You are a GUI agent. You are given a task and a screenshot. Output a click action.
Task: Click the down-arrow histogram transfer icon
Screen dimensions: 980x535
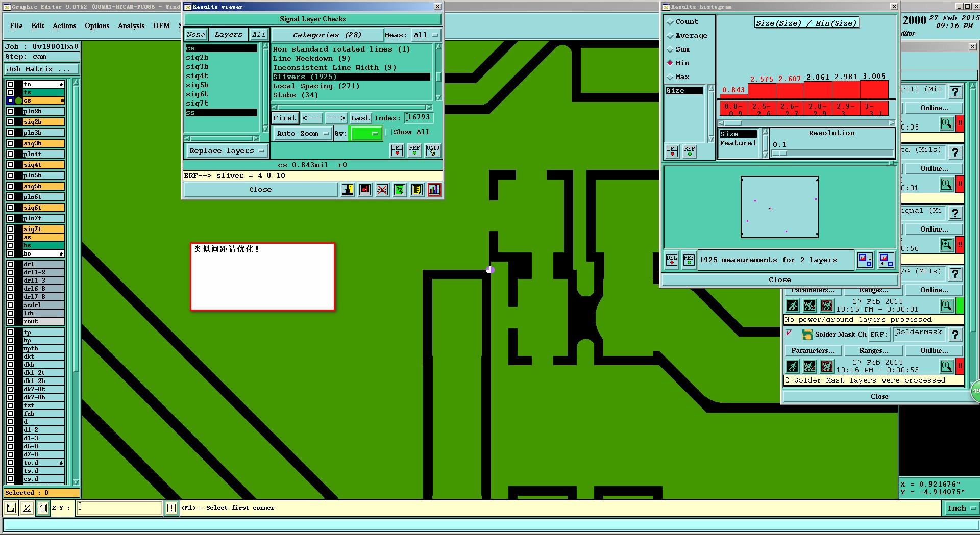point(865,260)
